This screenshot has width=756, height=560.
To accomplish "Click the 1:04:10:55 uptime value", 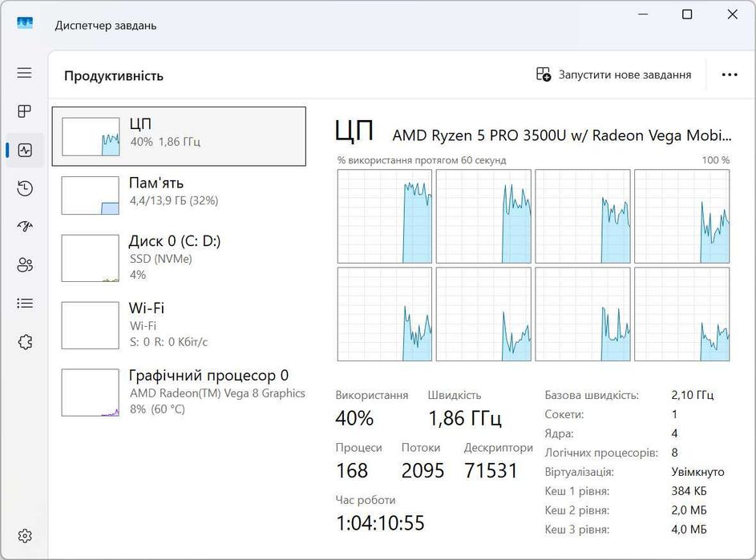I will (x=381, y=523).
